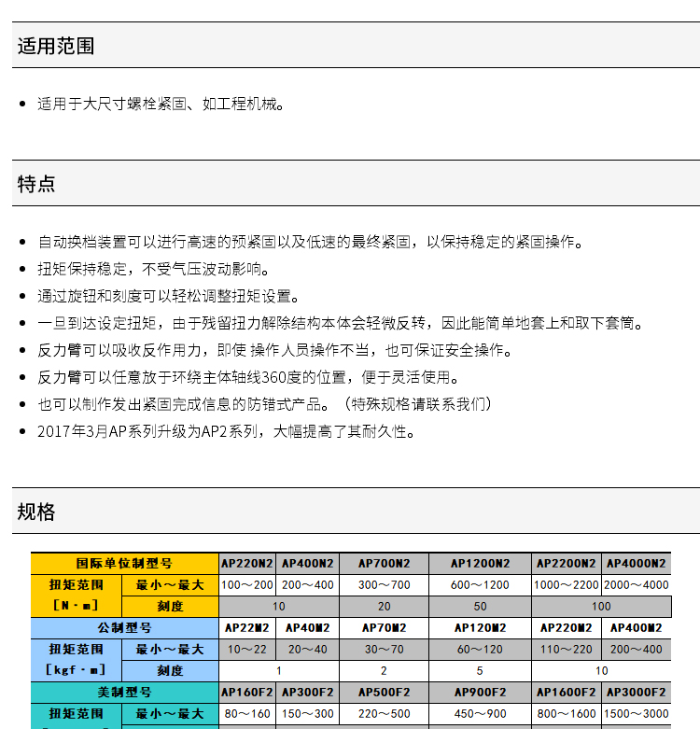The width and height of the screenshot is (700, 729).
Task: Click the 30～70 kgf·m range cell
Action: tap(385, 649)
